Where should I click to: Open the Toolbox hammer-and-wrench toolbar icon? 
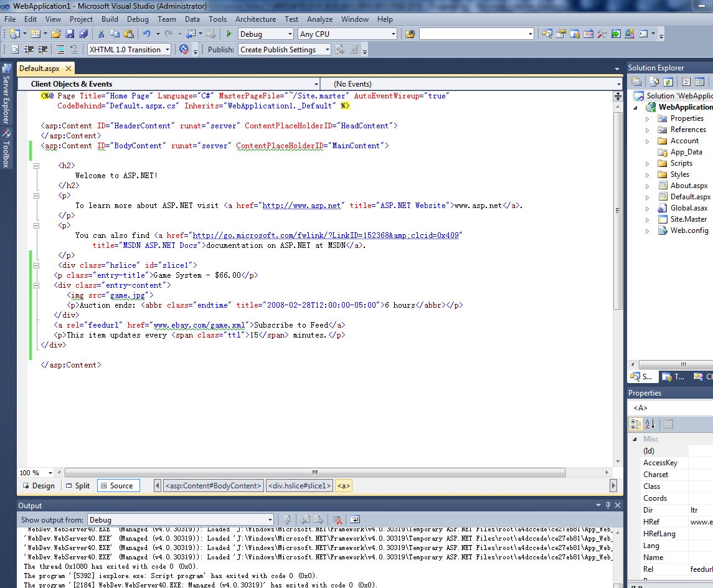coord(602,34)
